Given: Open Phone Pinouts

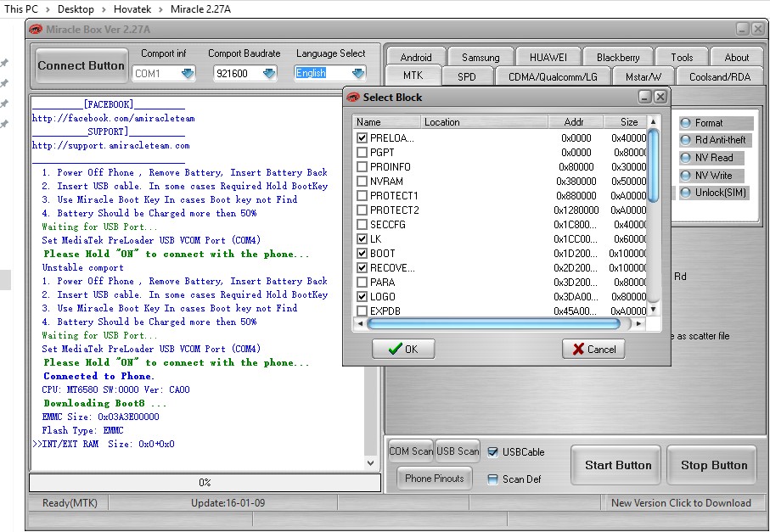Looking at the screenshot, I should tap(435, 479).
